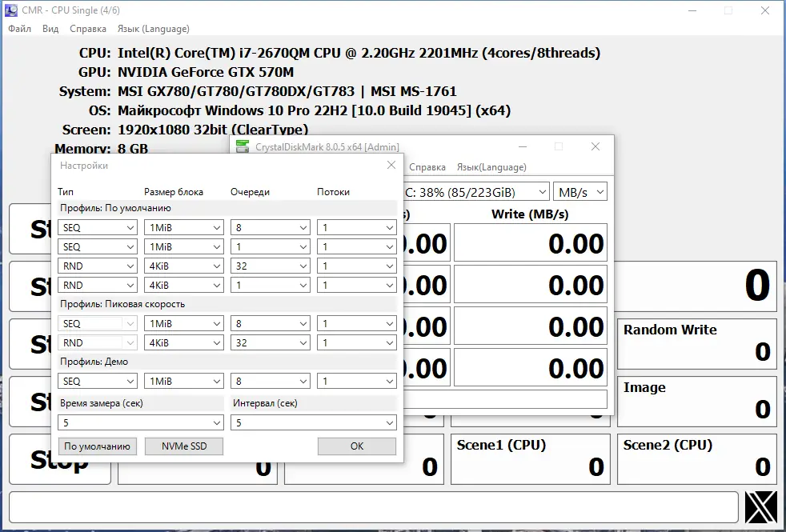Open first default-profile queues dropdown showing 8
This screenshot has height=532, width=786.
point(271,227)
